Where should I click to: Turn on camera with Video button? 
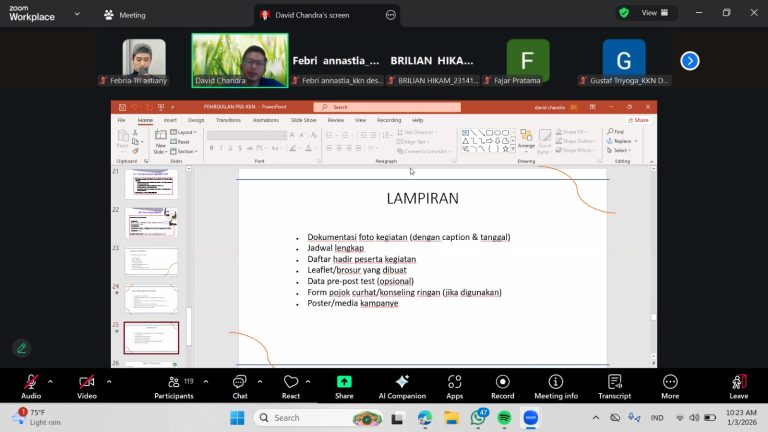[87, 386]
